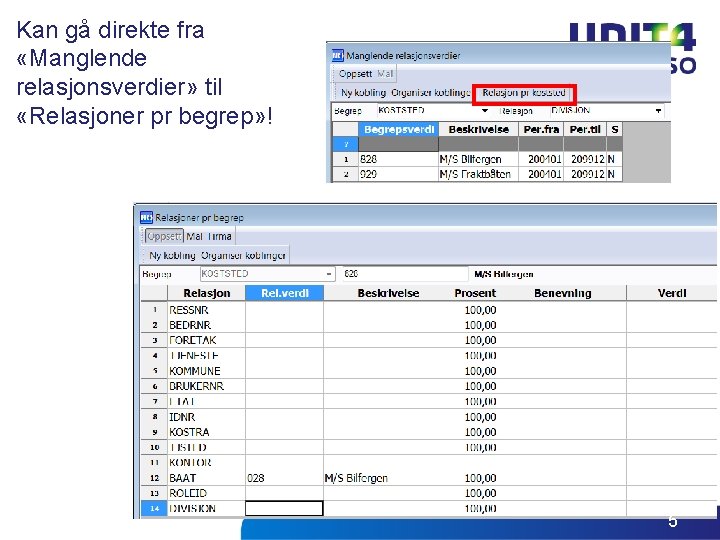Select the M/S Fraktbåten row cell
Image resolution: width=720 pixels, height=540 pixels.
(x=478, y=174)
